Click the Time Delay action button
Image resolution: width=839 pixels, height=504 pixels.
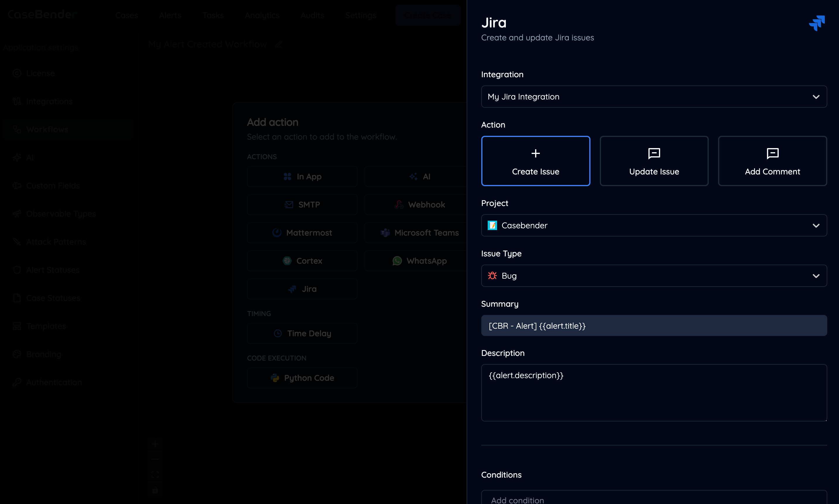(302, 333)
